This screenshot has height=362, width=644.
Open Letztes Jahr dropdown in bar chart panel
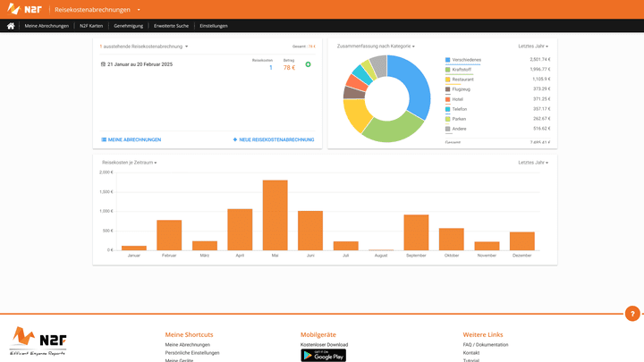coord(533,163)
